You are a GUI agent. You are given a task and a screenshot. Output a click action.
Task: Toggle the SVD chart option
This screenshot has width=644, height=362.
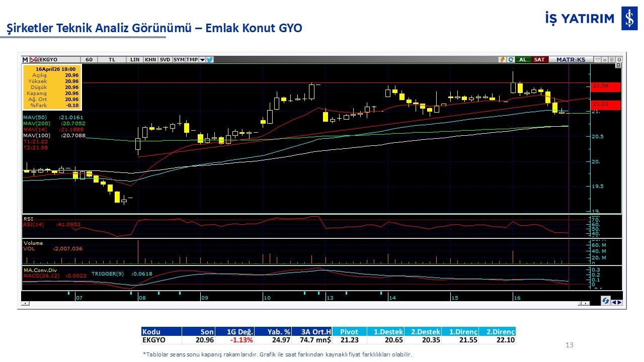point(165,59)
